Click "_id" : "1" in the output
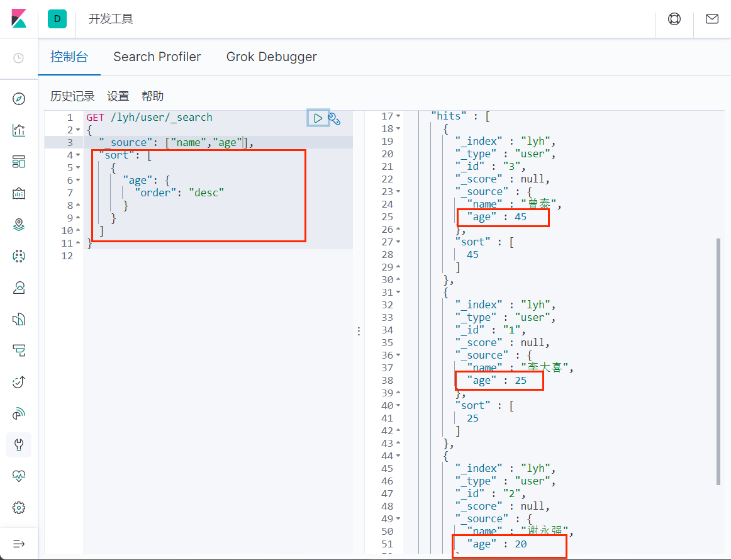731x560 pixels. point(491,330)
